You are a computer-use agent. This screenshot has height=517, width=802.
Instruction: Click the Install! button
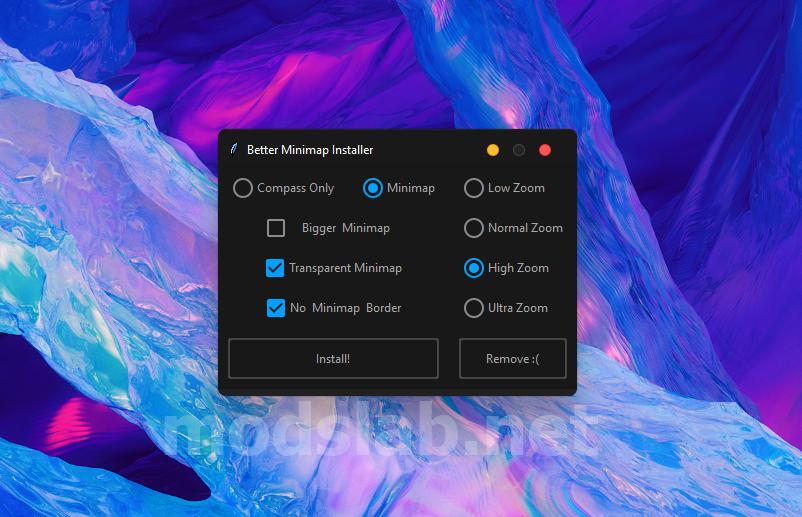[333, 358]
